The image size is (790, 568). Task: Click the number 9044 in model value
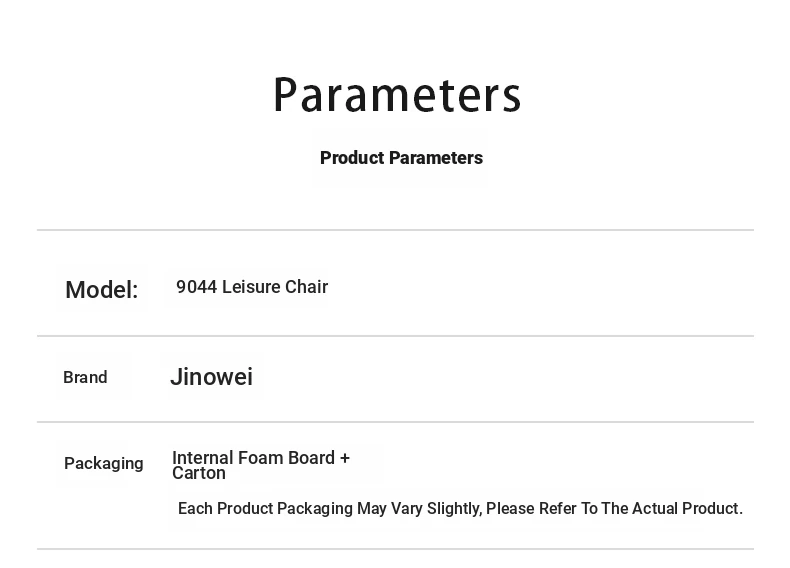click(196, 287)
